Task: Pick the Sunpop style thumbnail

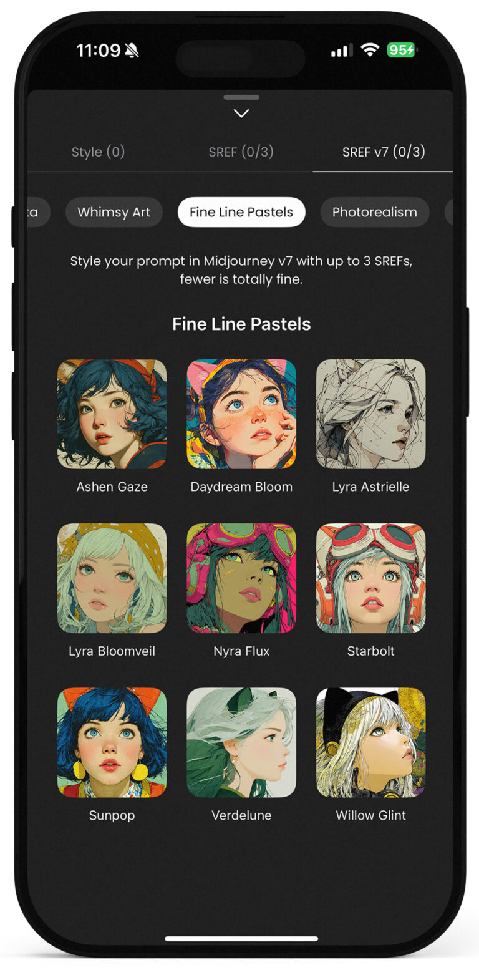Action: [x=112, y=742]
